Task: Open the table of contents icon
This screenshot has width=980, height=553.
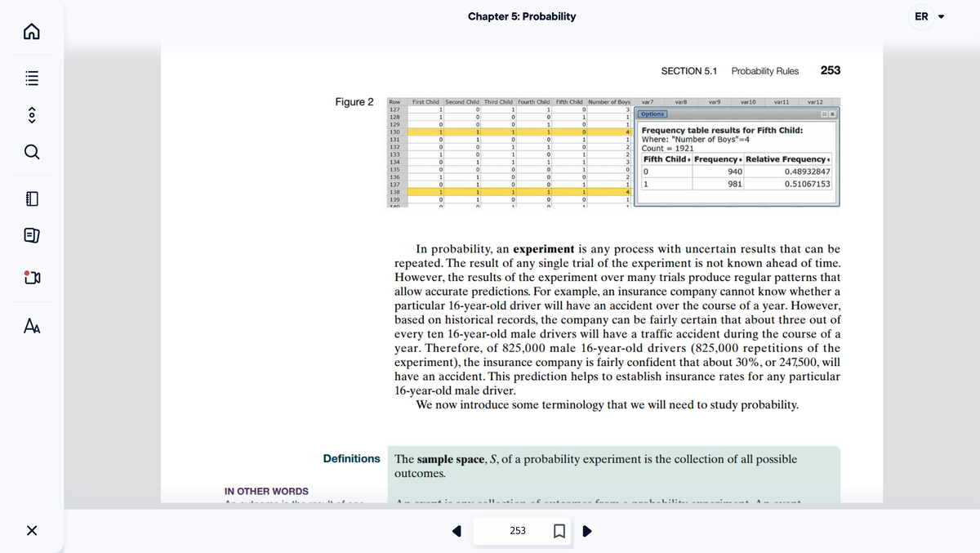Action: click(x=31, y=78)
